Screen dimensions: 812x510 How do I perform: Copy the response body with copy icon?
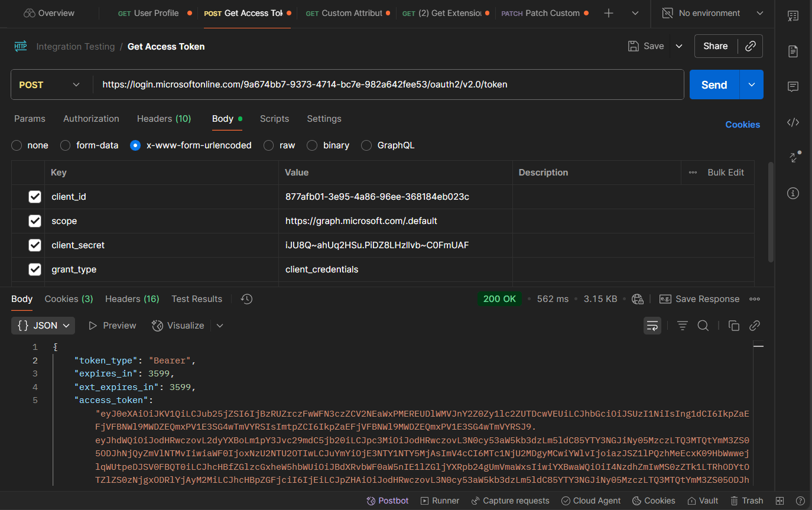(x=734, y=326)
